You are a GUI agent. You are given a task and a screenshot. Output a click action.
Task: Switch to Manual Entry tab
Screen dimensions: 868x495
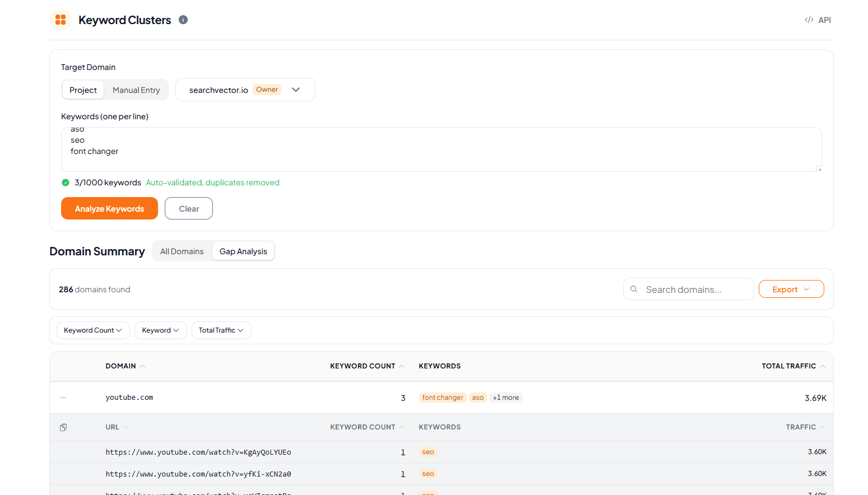[136, 90]
